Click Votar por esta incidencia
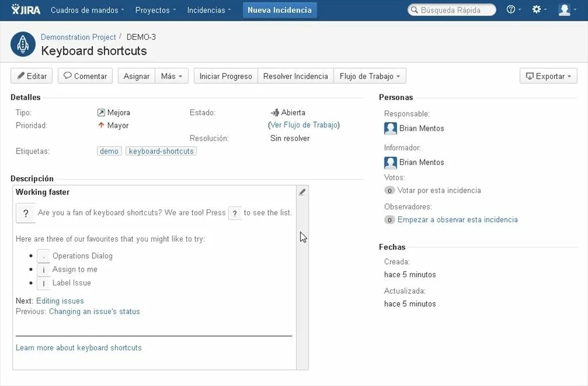The image size is (588, 386). point(439,190)
